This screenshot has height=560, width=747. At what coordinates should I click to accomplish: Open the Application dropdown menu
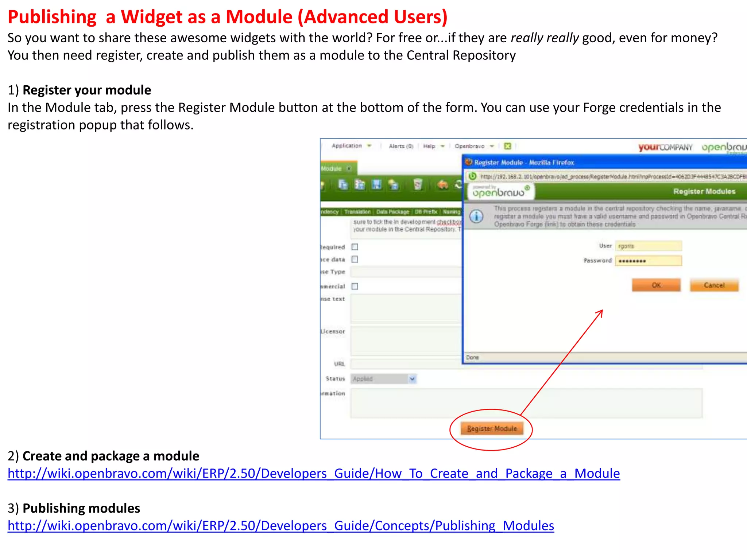pyautogui.click(x=352, y=146)
